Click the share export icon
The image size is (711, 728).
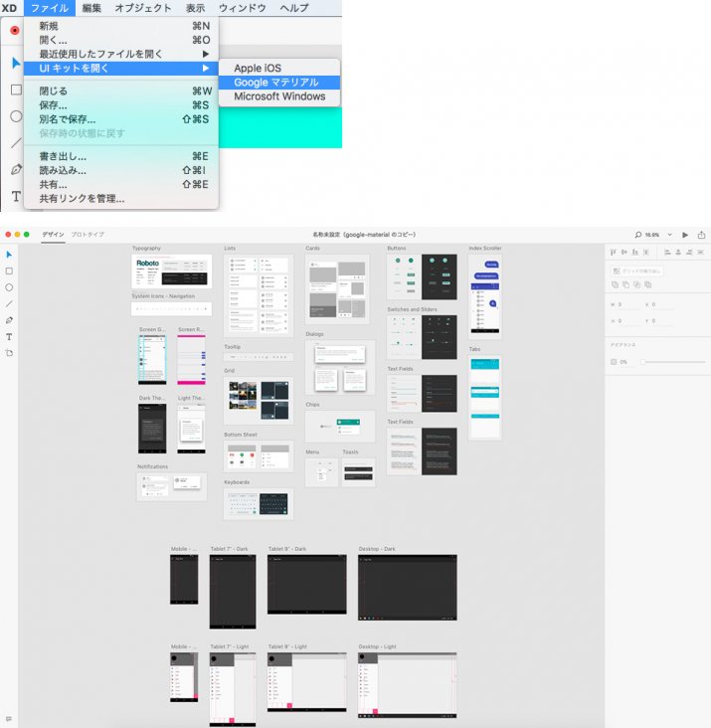[x=701, y=235]
